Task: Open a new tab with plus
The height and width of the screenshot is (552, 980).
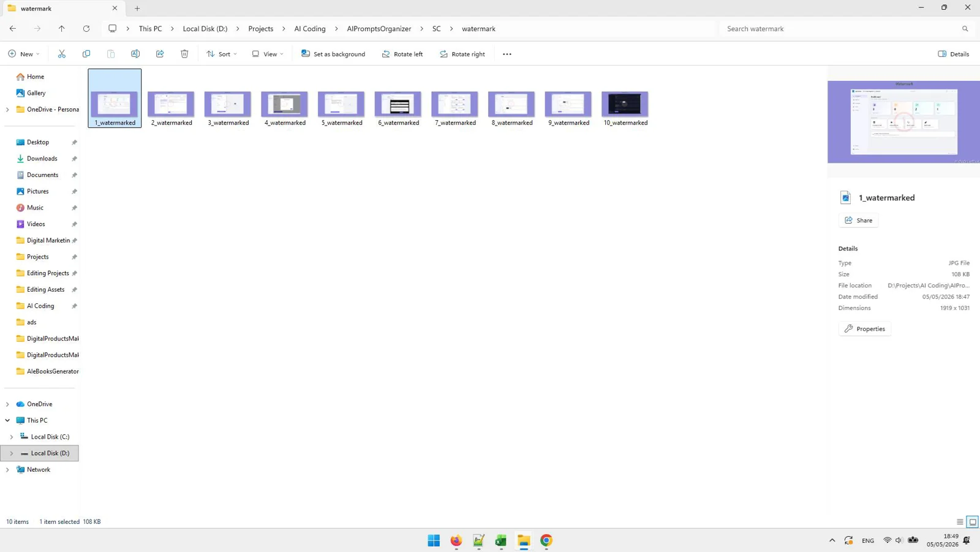Action: (x=137, y=9)
